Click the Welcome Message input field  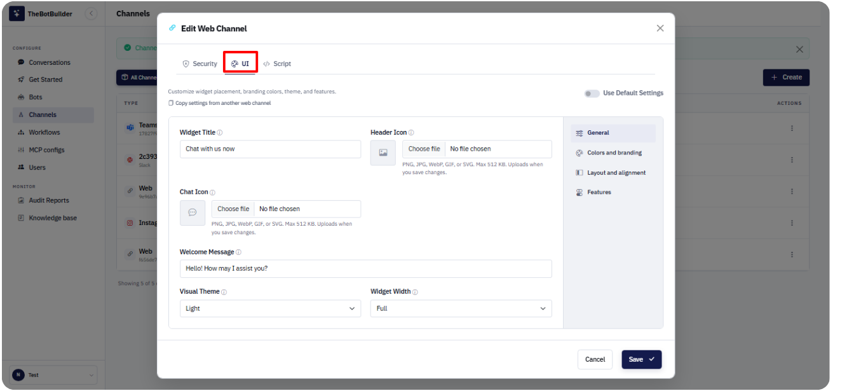[365, 268]
